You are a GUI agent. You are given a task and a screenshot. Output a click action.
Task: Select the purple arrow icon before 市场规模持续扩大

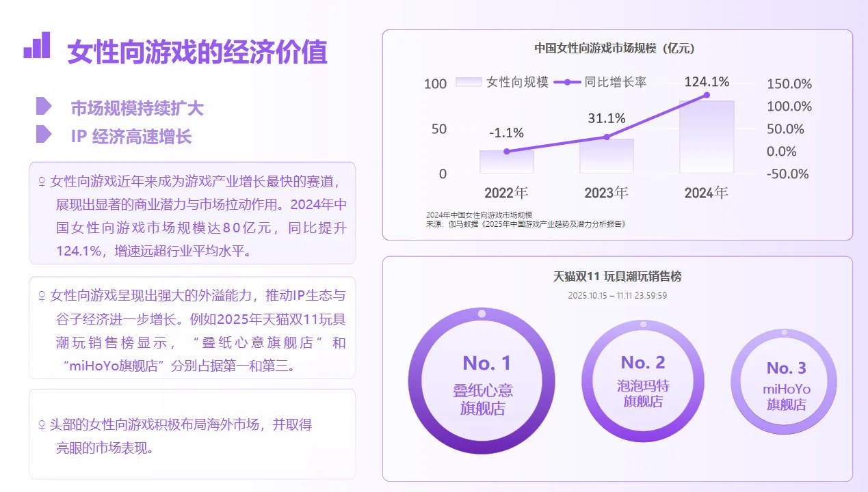pyautogui.click(x=45, y=106)
